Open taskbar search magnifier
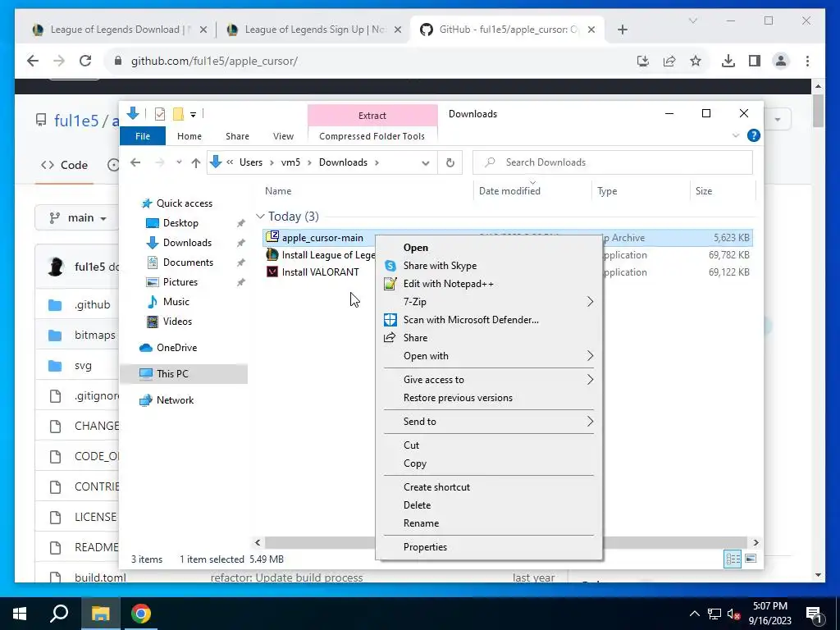This screenshot has height=630, width=840. coord(59,614)
